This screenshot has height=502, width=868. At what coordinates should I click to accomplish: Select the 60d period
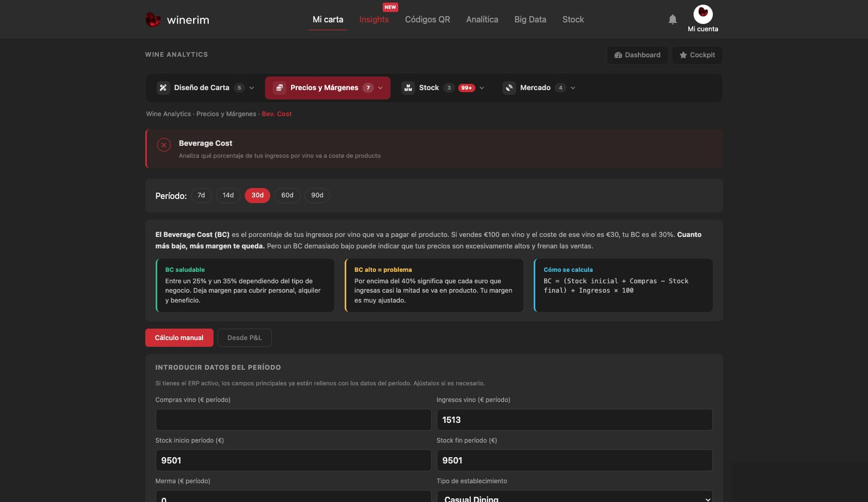tap(287, 195)
